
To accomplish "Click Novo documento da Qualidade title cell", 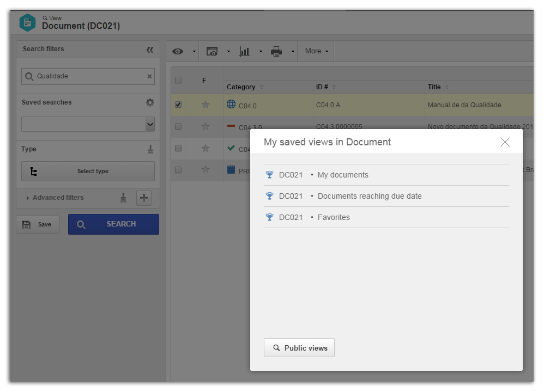I will pyautogui.click(x=480, y=126).
